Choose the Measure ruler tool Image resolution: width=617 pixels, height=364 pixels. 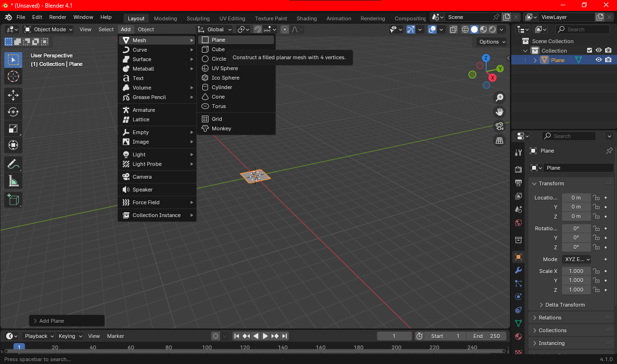(x=13, y=181)
